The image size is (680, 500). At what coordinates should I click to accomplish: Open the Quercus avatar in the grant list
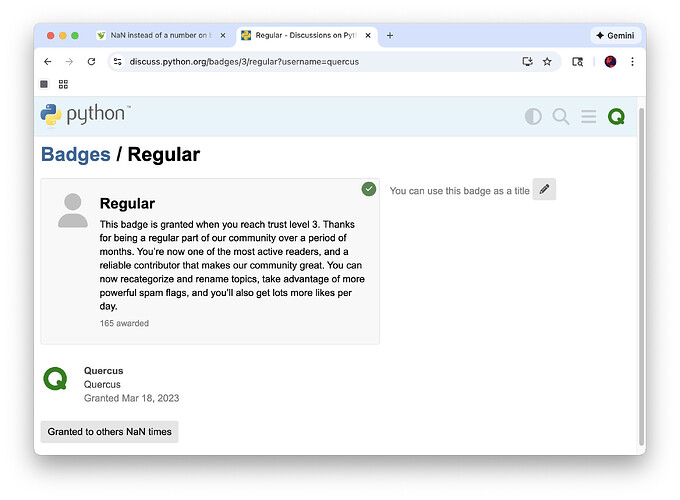click(x=56, y=379)
